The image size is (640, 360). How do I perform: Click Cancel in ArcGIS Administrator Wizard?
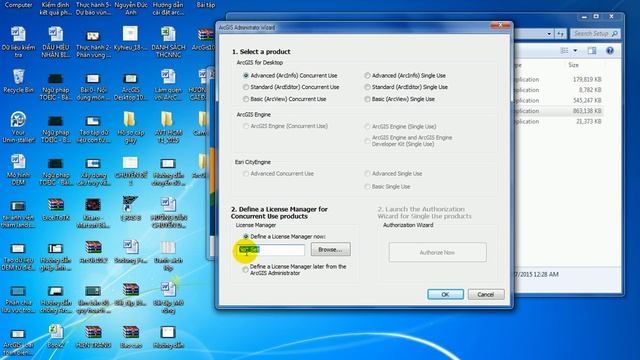486,294
